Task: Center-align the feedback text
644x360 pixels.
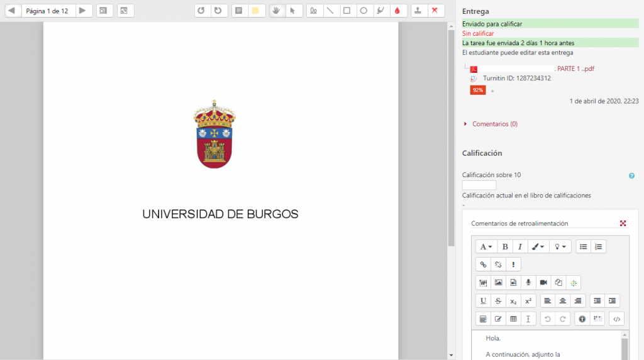Action: coord(563,301)
